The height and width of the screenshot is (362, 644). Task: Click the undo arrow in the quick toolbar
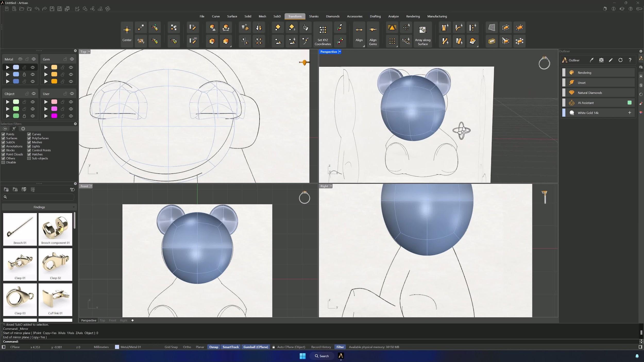pyautogui.click(x=37, y=9)
